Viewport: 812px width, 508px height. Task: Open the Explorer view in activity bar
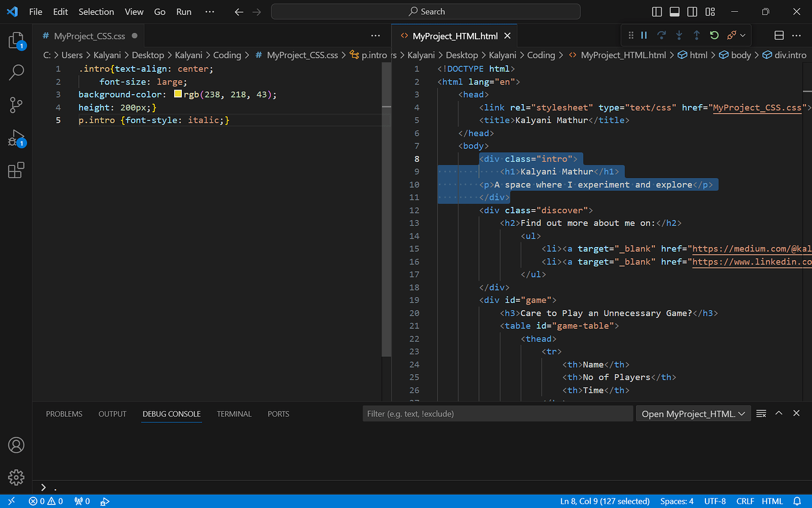[16, 41]
